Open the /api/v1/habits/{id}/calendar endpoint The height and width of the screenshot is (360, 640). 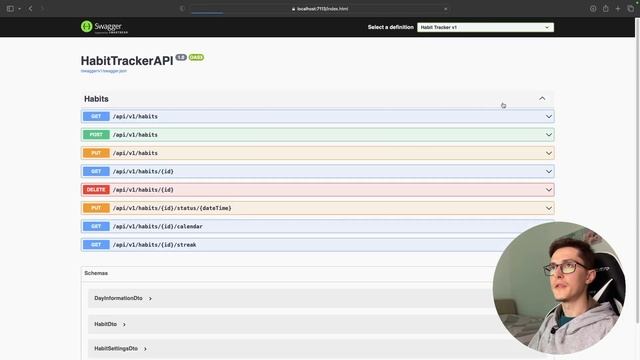(317, 227)
